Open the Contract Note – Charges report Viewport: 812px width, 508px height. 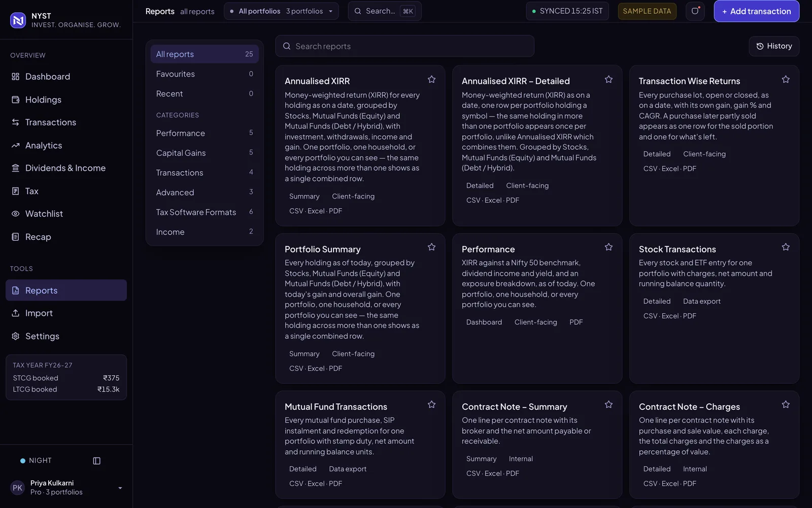point(714,444)
